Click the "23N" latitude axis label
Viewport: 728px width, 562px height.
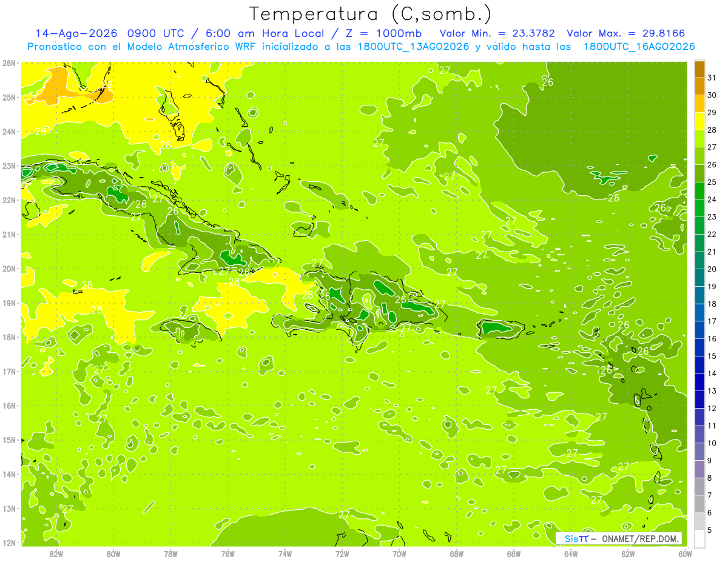click(9, 166)
